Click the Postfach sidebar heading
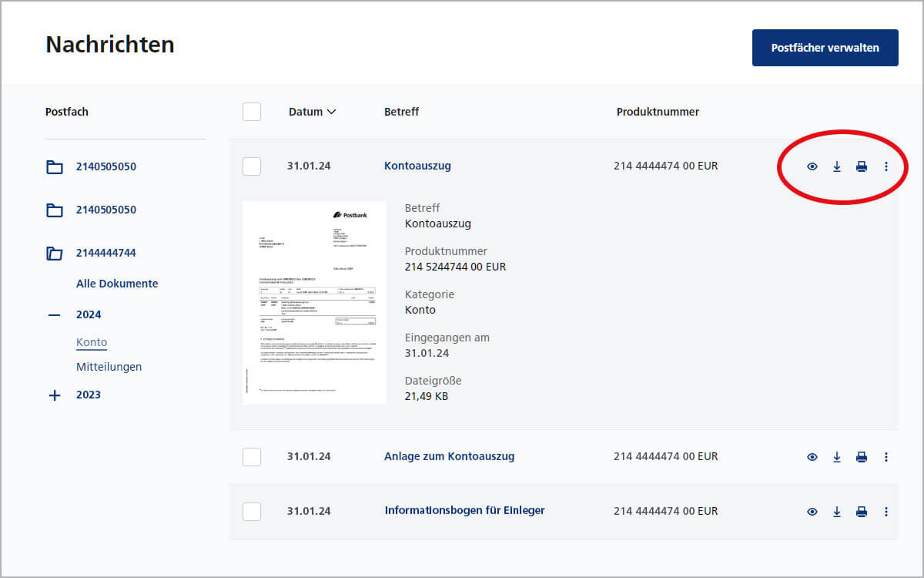 (67, 112)
